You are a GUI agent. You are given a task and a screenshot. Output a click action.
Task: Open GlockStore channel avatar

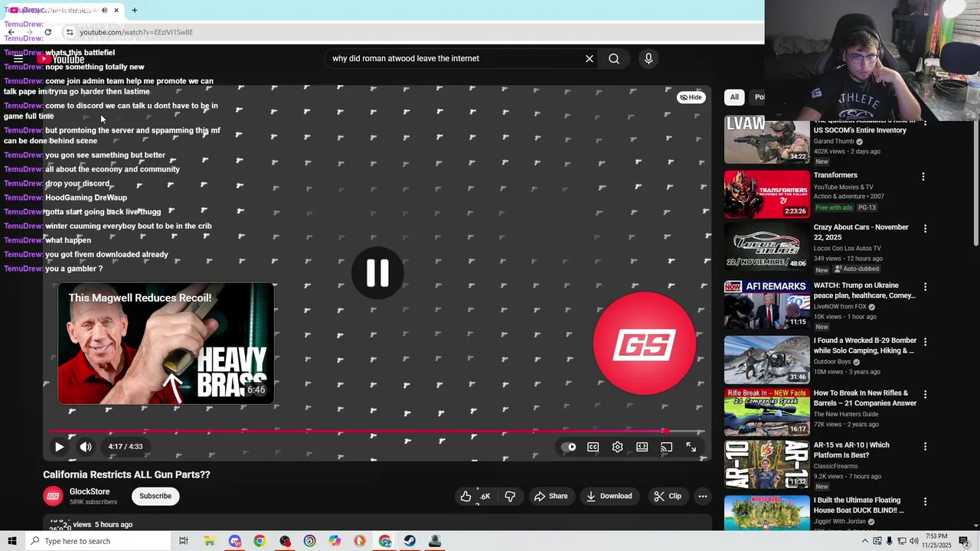pyautogui.click(x=53, y=496)
